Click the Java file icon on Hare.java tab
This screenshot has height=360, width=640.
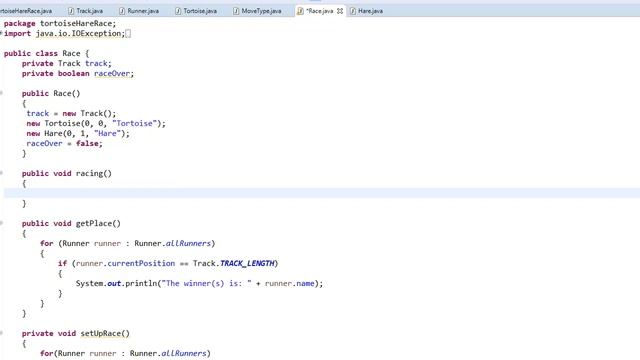click(353, 11)
